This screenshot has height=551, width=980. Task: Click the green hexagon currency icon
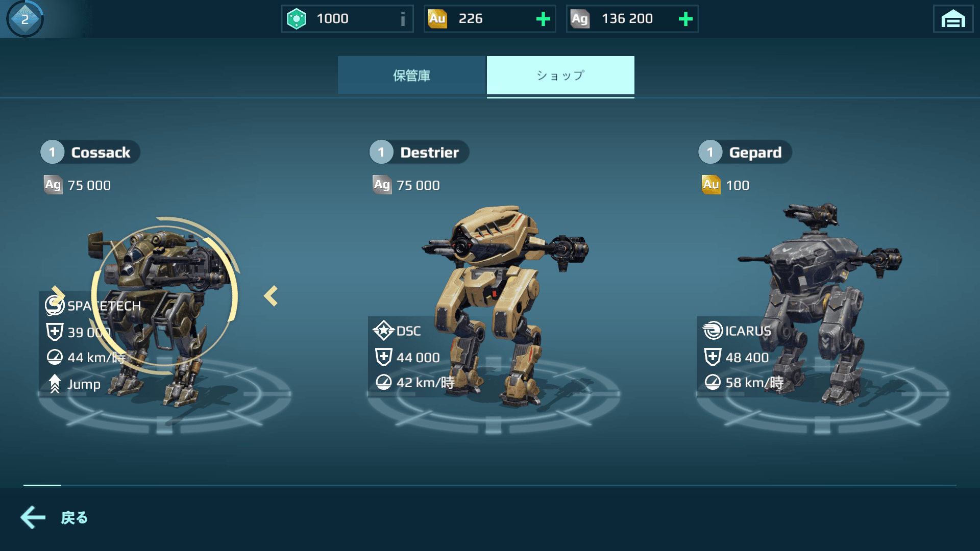[296, 19]
